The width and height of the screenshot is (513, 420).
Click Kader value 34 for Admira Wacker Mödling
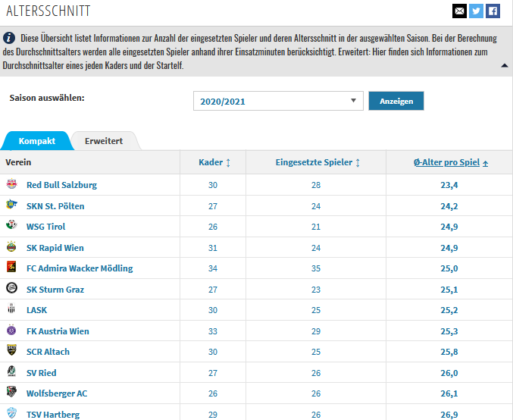point(213,268)
